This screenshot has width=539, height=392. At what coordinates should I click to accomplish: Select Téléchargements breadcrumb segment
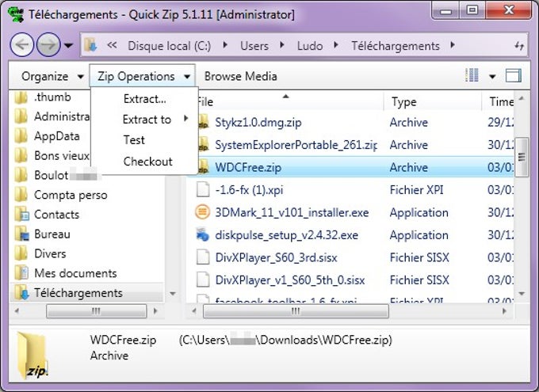[x=396, y=46]
